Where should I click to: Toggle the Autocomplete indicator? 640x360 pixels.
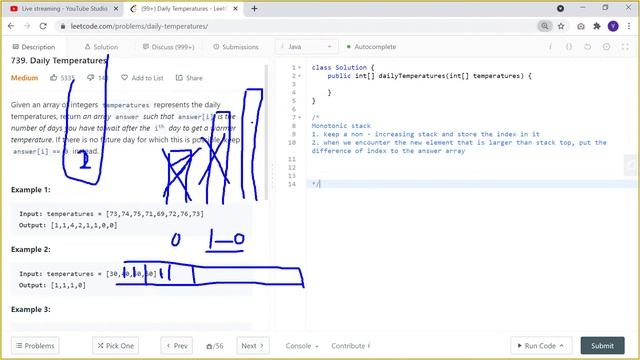pyautogui.click(x=371, y=47)
